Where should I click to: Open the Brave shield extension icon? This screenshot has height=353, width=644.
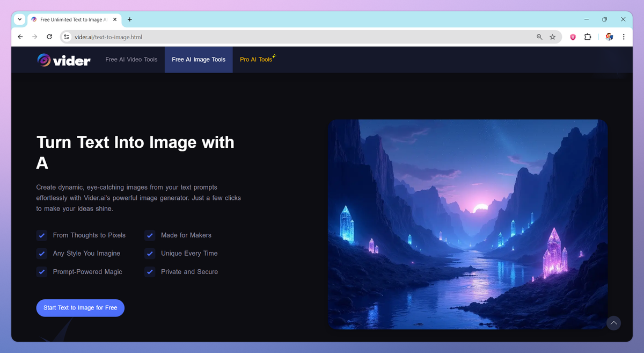[573, 37]
